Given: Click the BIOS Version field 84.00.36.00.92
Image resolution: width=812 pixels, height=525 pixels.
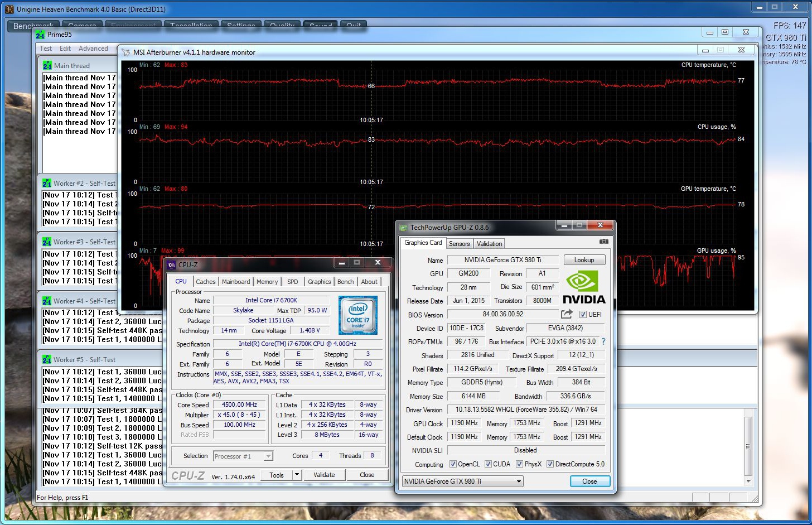Looking at the screenshot, I should point(502,314).
